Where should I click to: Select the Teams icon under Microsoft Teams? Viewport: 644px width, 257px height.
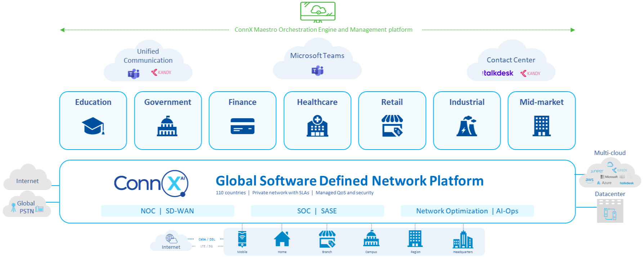pyautogui.click(x=317, y=71)
